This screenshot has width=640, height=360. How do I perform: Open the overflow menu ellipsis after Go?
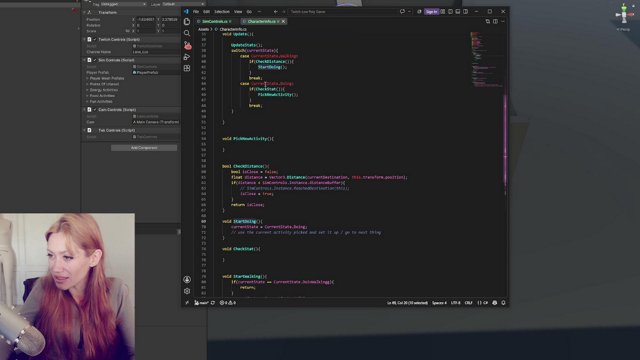(x=259, y=12)
